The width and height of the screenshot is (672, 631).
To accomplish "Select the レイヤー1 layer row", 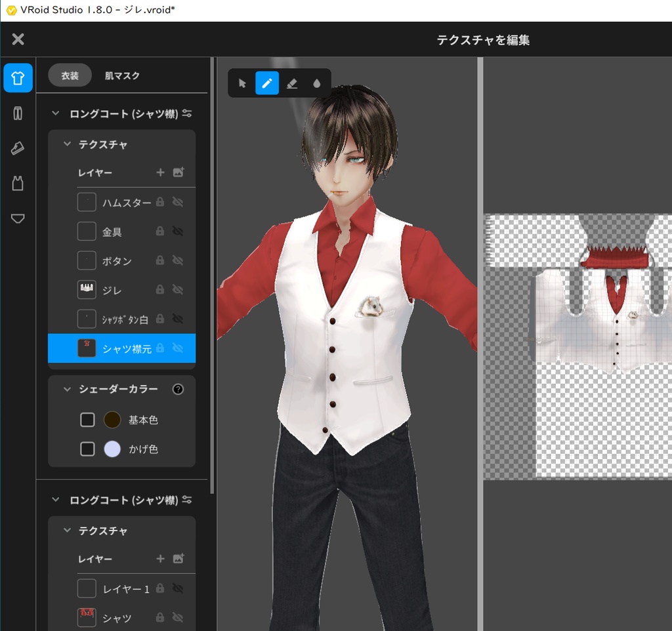I will click(121, 588).
